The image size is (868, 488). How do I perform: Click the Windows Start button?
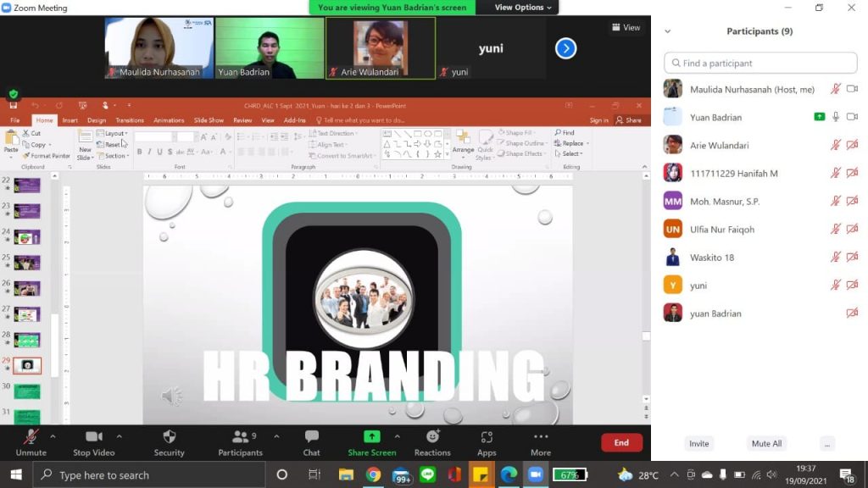[16, 474]
